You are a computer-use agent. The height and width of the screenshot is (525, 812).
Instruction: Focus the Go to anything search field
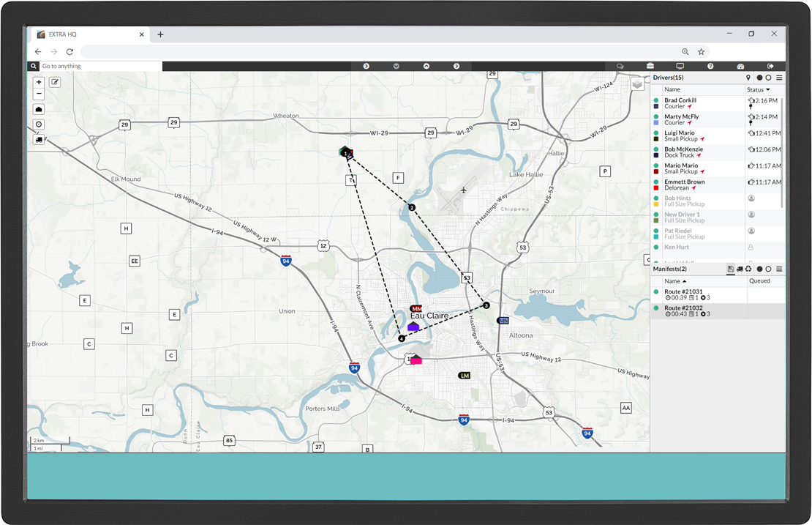(101, 67)
